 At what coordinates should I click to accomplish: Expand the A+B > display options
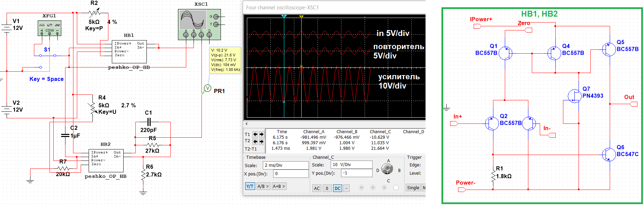point(279,186)
